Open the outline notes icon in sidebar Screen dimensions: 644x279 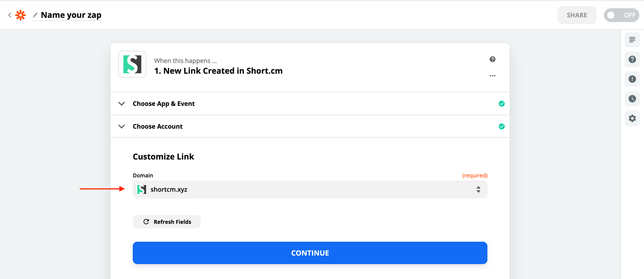point(632,40)
